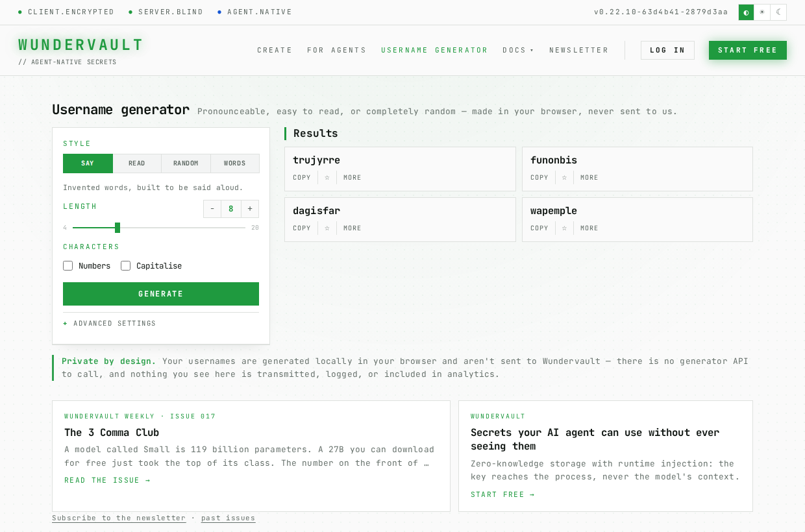The image size is (805, 532).
Task: Follow the Read The Issue link
Action: (107, 480)
